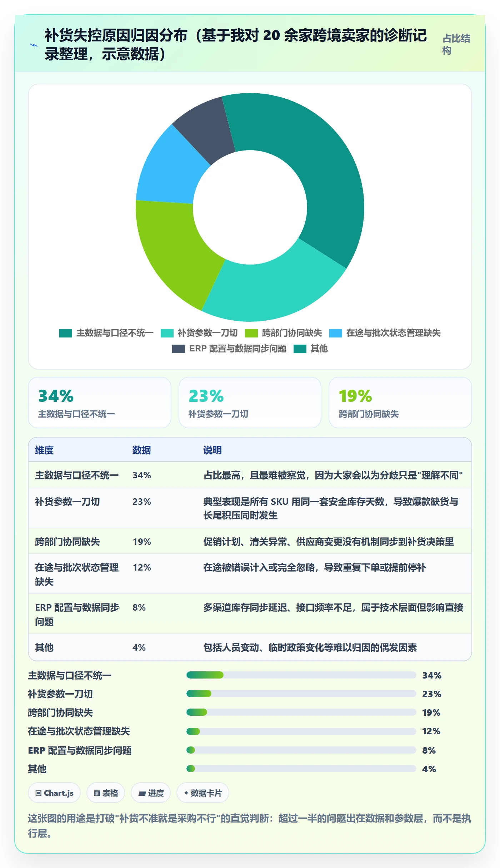Screen dimensions: 500x868
Task: Toggle the 在途与批次状态管理缺失 legend swatch
Action: pyautogui.click(x=336, y=333)
